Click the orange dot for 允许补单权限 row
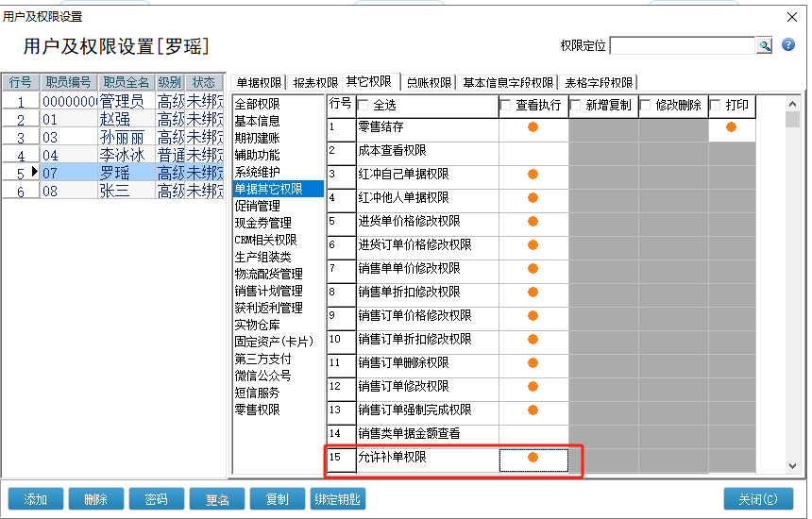Image resolution: width=812 pixels, height=519 pixels. (x=533, y=458)
